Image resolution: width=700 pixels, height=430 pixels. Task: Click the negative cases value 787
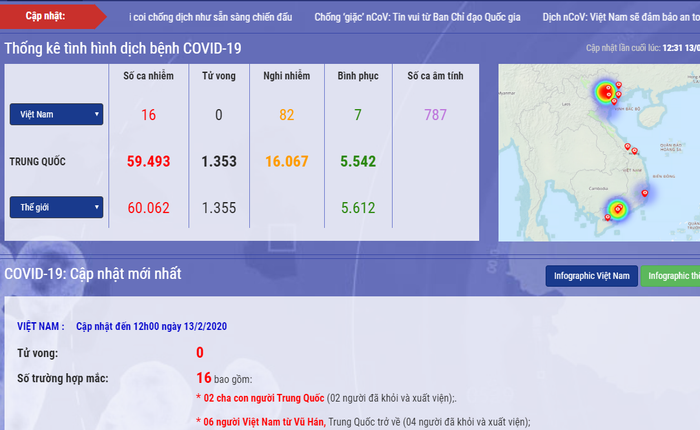[435, 115]
